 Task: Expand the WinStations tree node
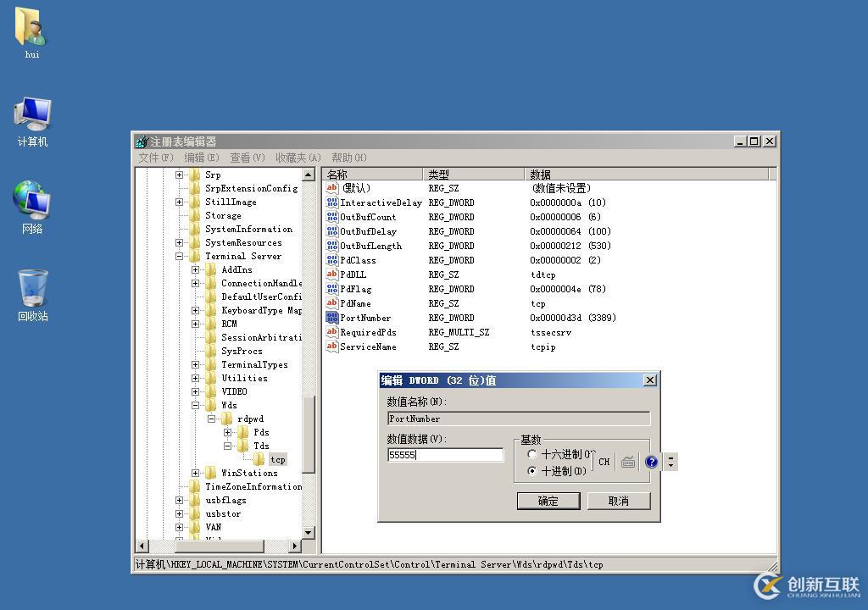196,473
